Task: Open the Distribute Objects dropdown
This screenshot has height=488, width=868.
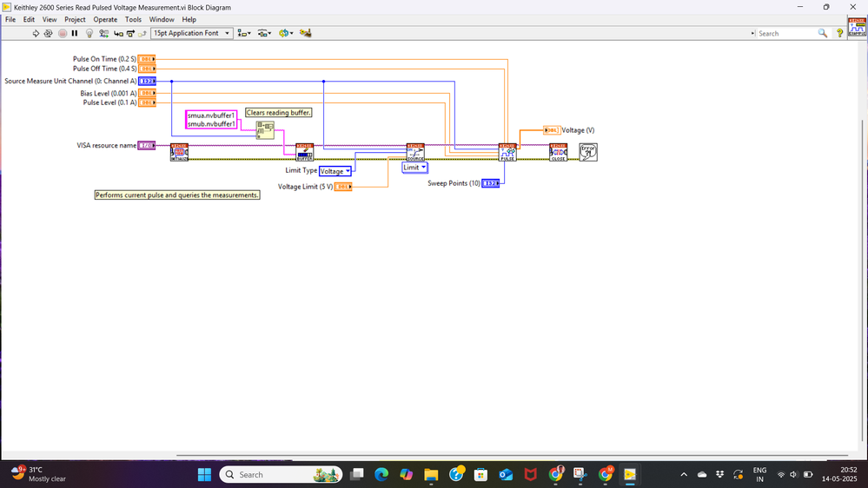Action: click(264, 33)
